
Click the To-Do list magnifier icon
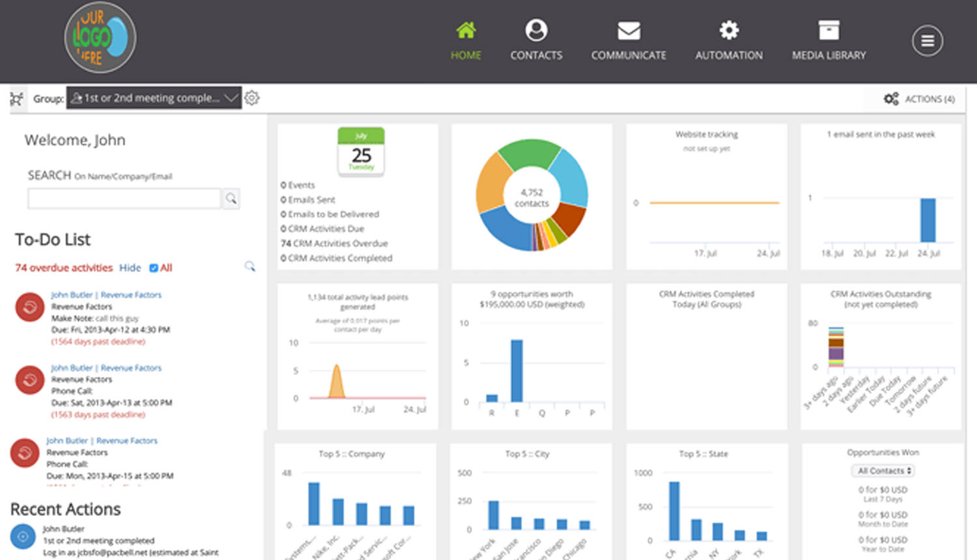pos(249,266)
